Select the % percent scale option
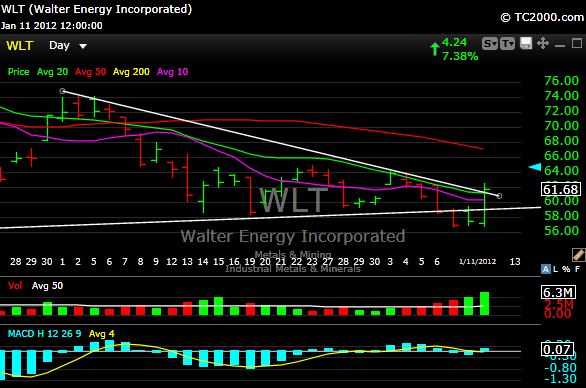 click(566, 269)
